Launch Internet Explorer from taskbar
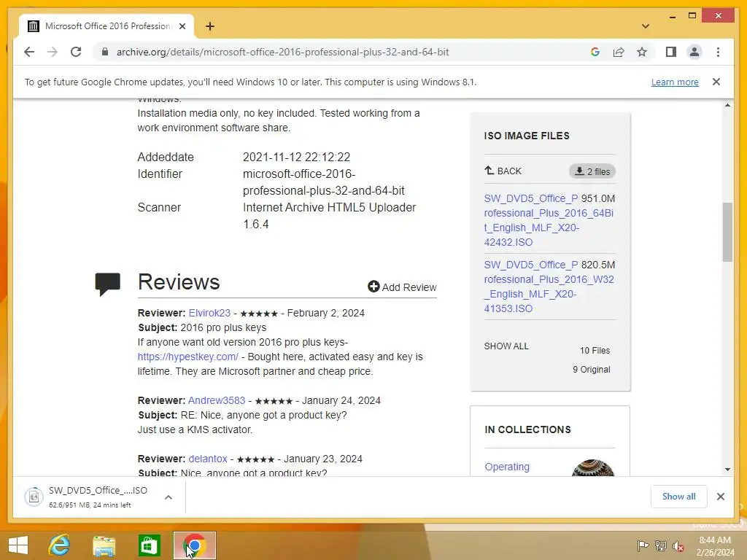The height and width of the screenshot is (560, 747). [60, 545]
